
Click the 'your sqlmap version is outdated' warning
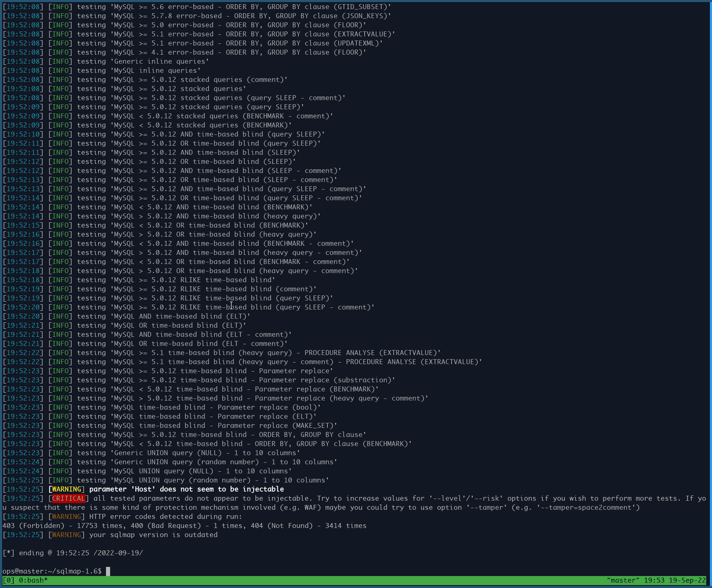click(153, 535)
